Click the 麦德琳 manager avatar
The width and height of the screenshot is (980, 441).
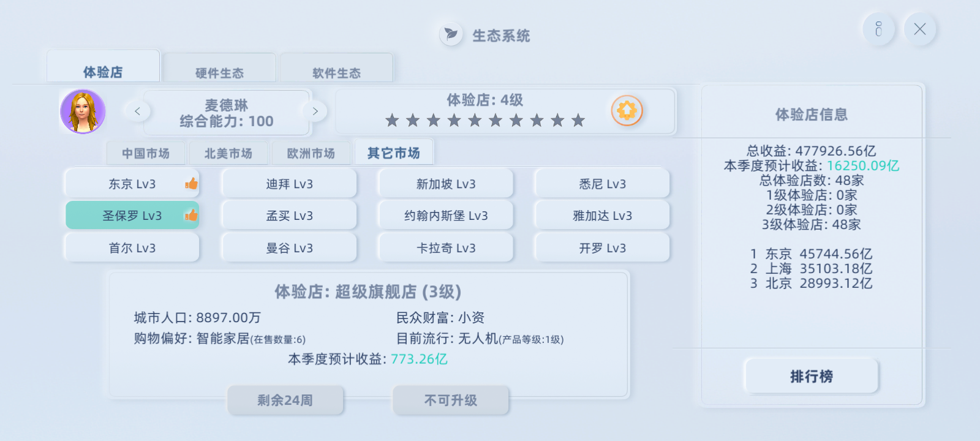83,111
